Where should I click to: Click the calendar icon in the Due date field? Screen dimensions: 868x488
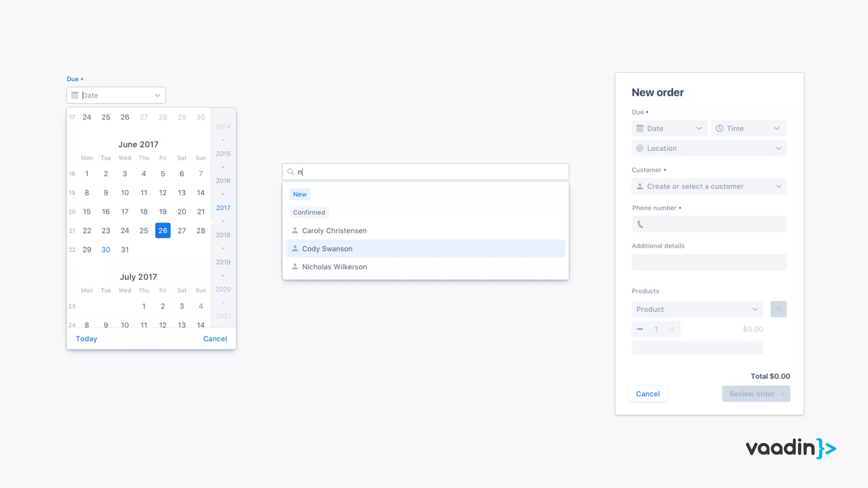pos(75,95)
